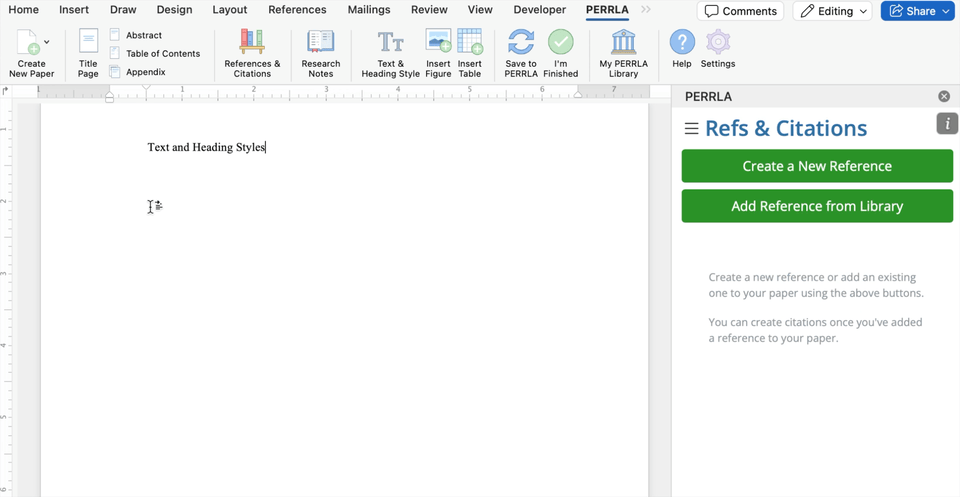Click the tab selector at ruler corner
The width and height of the screenshot is (960, 497).
pos(6,91)
